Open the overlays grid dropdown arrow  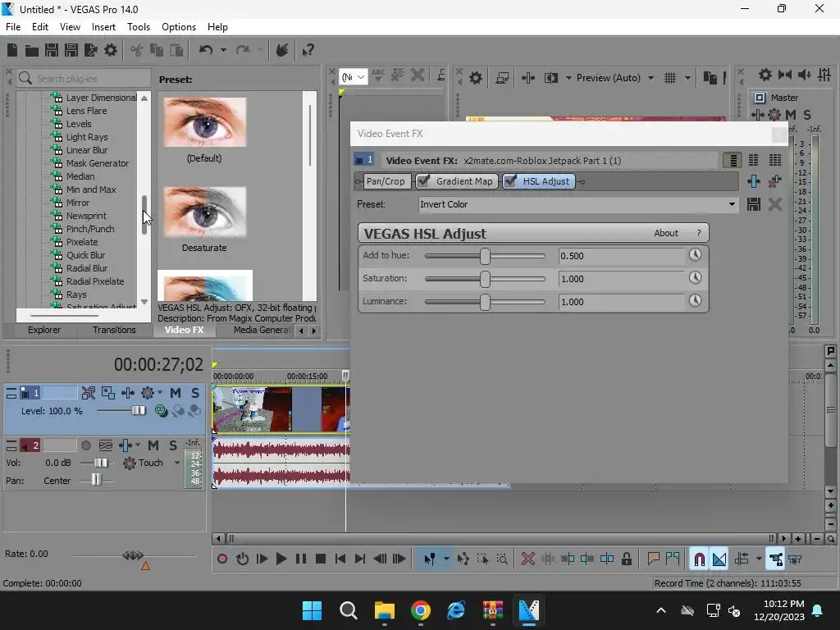[687, 78]
